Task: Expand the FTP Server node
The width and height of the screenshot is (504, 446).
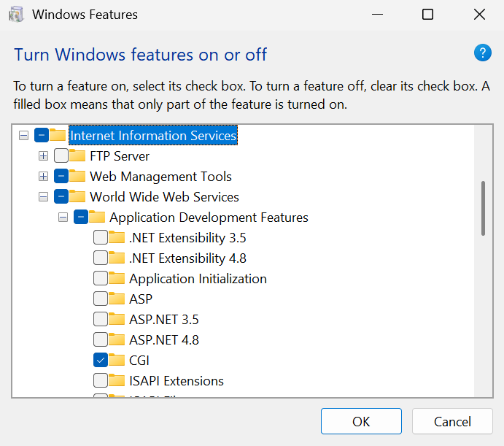Action: coord(44,155)
